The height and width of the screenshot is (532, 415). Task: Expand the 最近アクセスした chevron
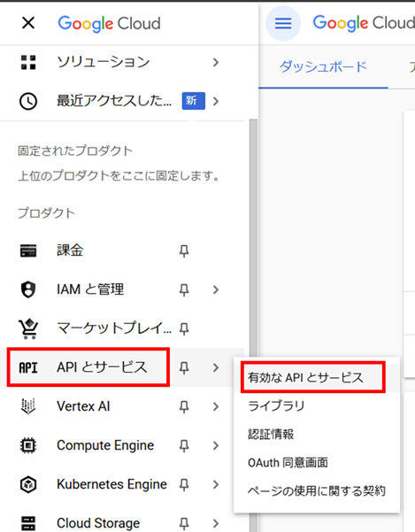(x=216, y=101)
